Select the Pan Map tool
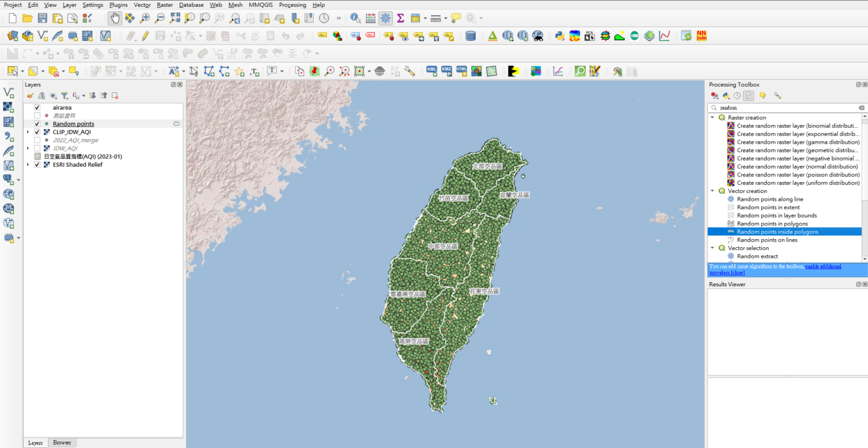Screen dimensions: 868x448 [114, 18]
